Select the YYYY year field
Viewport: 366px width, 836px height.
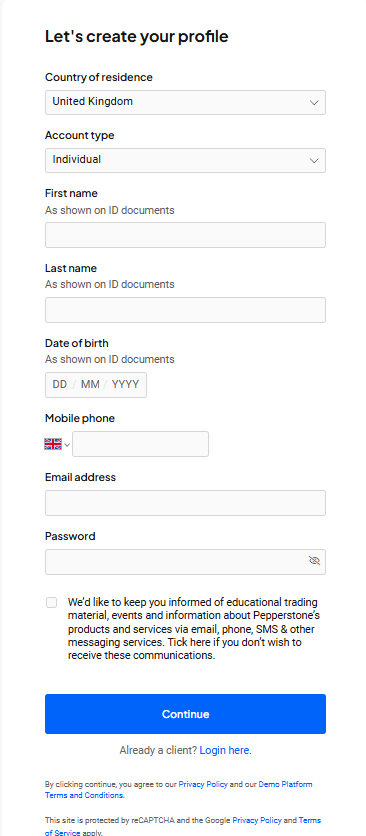pyautogui.click(x=125, y=384)
